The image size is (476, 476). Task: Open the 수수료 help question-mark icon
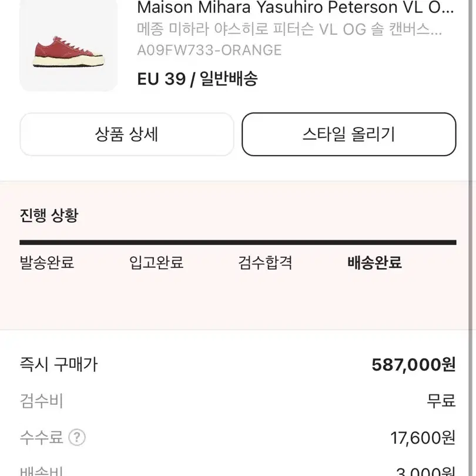tap(77, 437)
